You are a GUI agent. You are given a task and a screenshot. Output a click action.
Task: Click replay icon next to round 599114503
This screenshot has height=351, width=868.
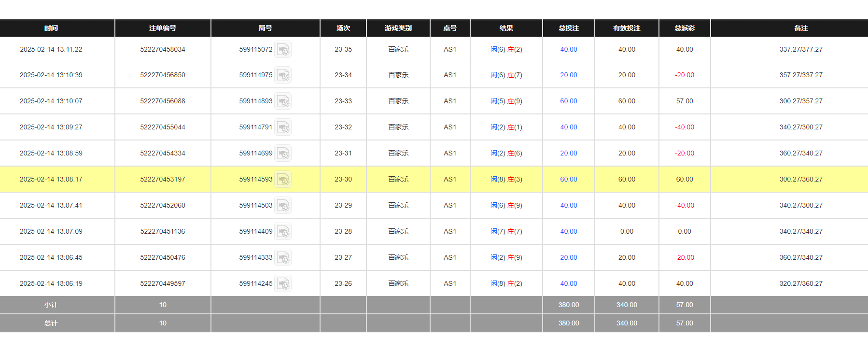tap(283, 206)
